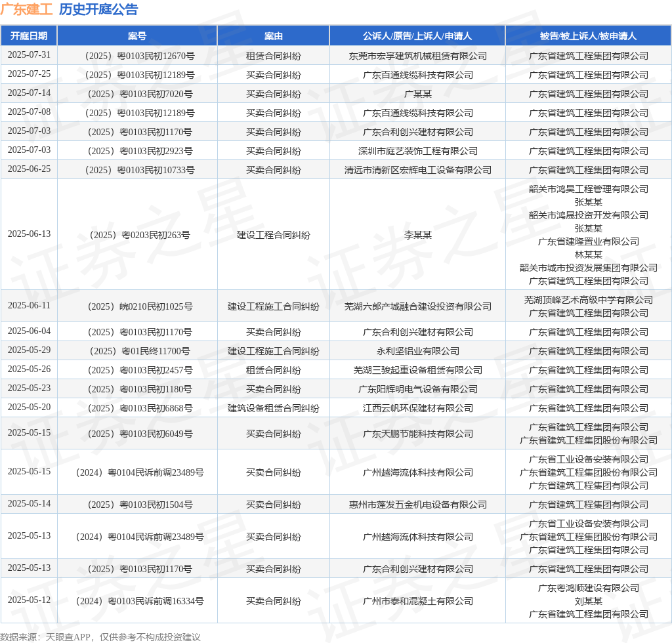Click the date 2025-05-23
672x643 pixels.
(29, 388)
